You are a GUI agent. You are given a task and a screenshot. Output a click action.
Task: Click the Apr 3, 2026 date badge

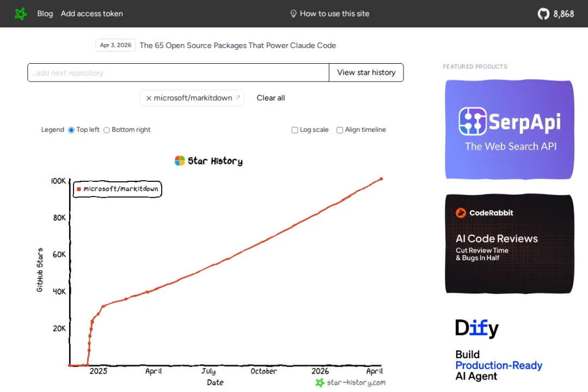tap(115, 45)
